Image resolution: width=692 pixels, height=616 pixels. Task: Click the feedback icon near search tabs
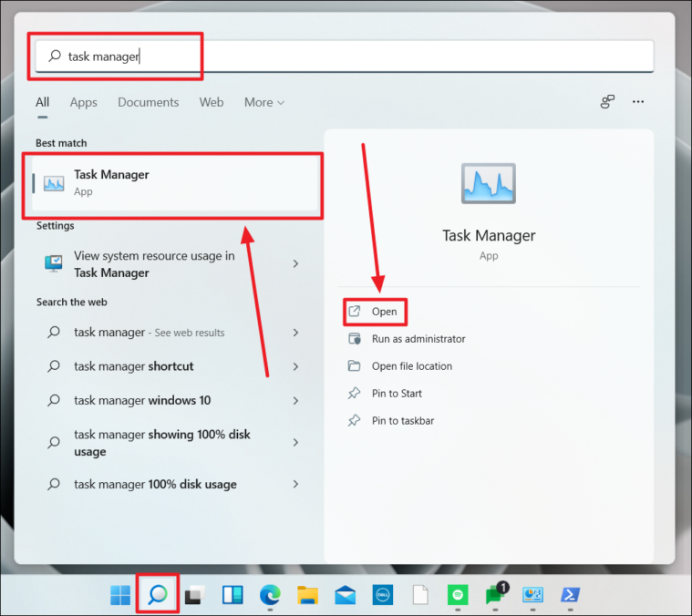point(607,102)
